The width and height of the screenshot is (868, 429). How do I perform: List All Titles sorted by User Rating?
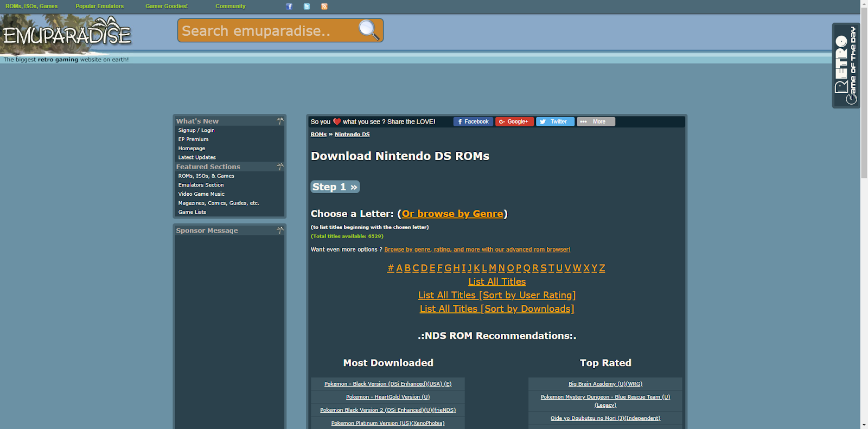[x=497, y=295]
